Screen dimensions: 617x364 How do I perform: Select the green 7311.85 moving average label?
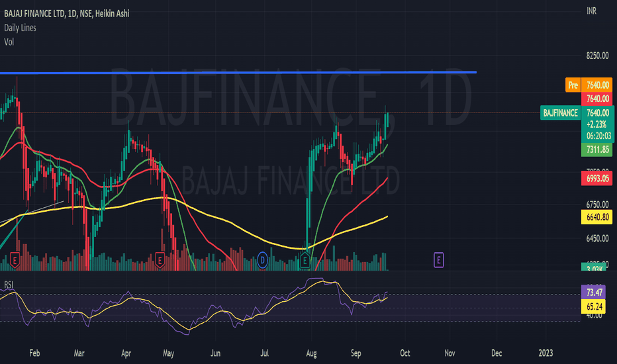pyautogui.click(x=597, y=150)
